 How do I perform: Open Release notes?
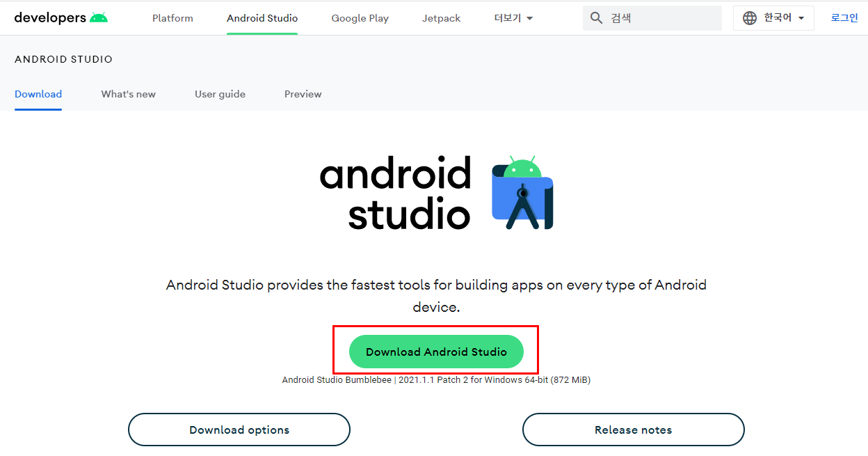click(634, 430)
